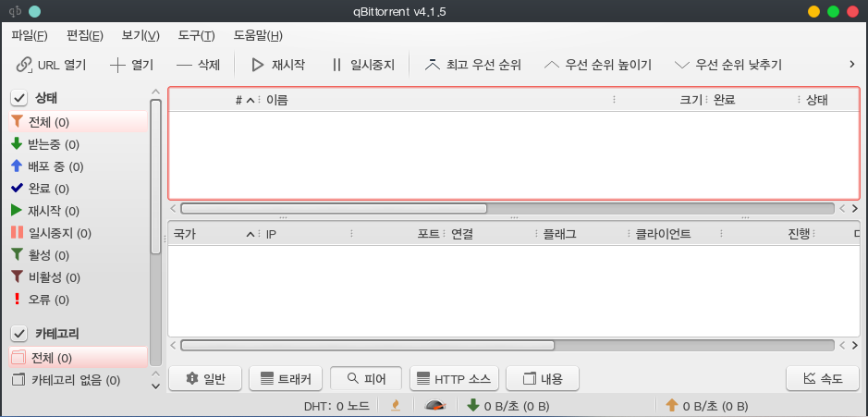Viewport: 868px width, 417px height.
Task: Toggle the 상태 section checkbox
Action: (x=19, y=99)
